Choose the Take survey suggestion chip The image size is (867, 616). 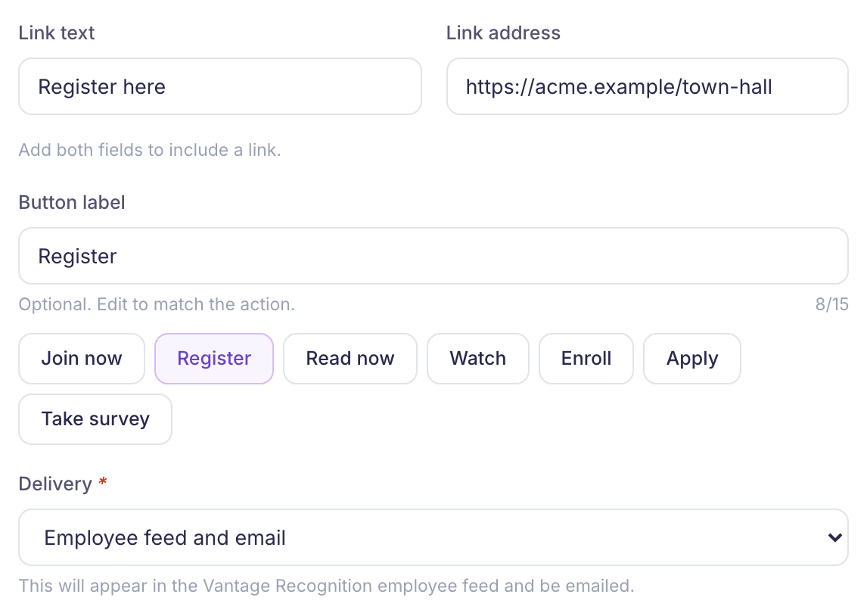click(x=95, y=419)
